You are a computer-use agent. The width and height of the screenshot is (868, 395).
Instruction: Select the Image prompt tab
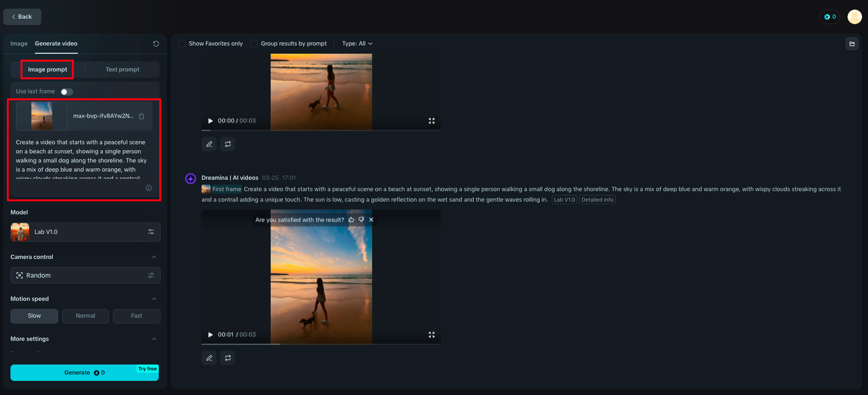pos(47,70)
